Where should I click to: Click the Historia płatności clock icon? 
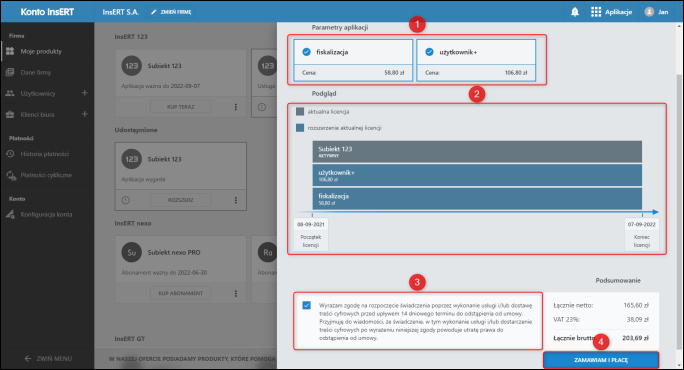[10, 154]
